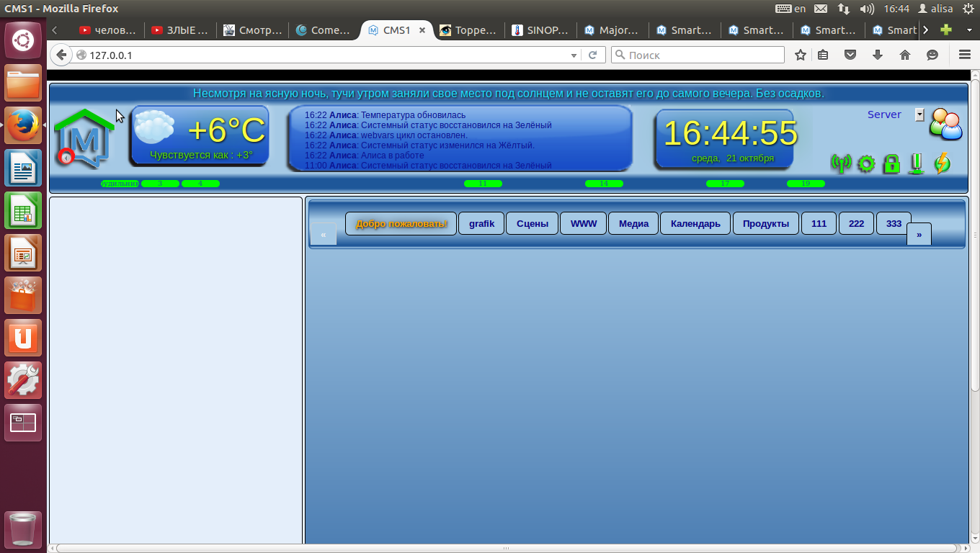The width and height of the screenshot is (980, 553).
Task: Open the 111 menu button
Action: click(x=819, y=223)
